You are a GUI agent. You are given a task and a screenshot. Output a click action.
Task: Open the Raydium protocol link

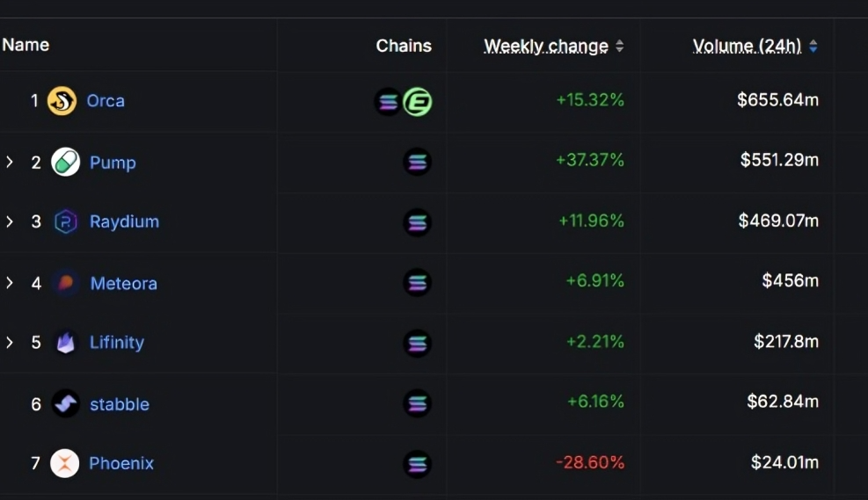[124, 221]
